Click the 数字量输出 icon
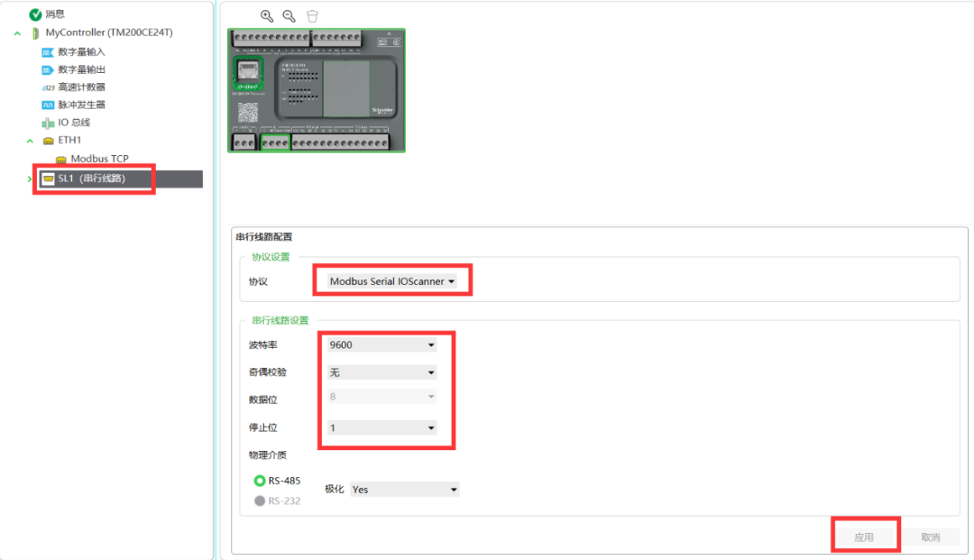The width and height of the screenshot is (974, 560). coord(47,69)
